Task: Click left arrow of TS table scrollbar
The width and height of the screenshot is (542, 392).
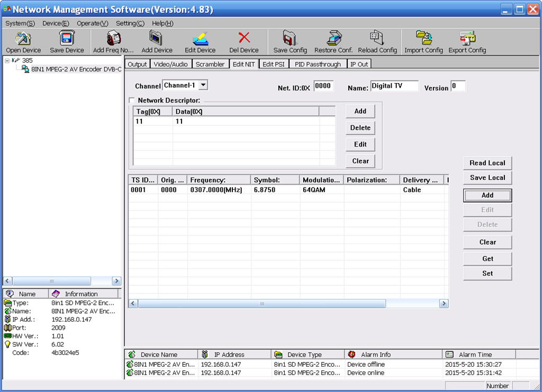Action: coord(133,304)
